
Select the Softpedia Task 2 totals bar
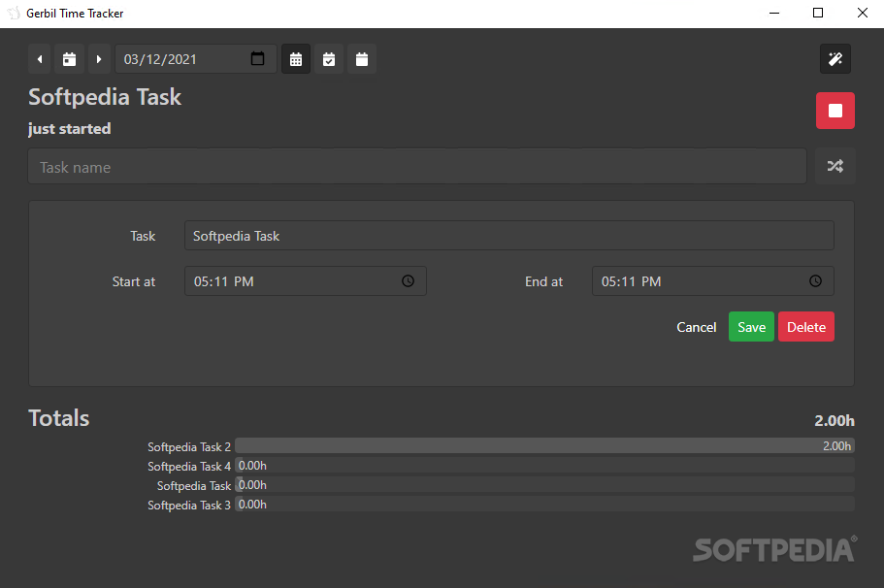point(544,446)
